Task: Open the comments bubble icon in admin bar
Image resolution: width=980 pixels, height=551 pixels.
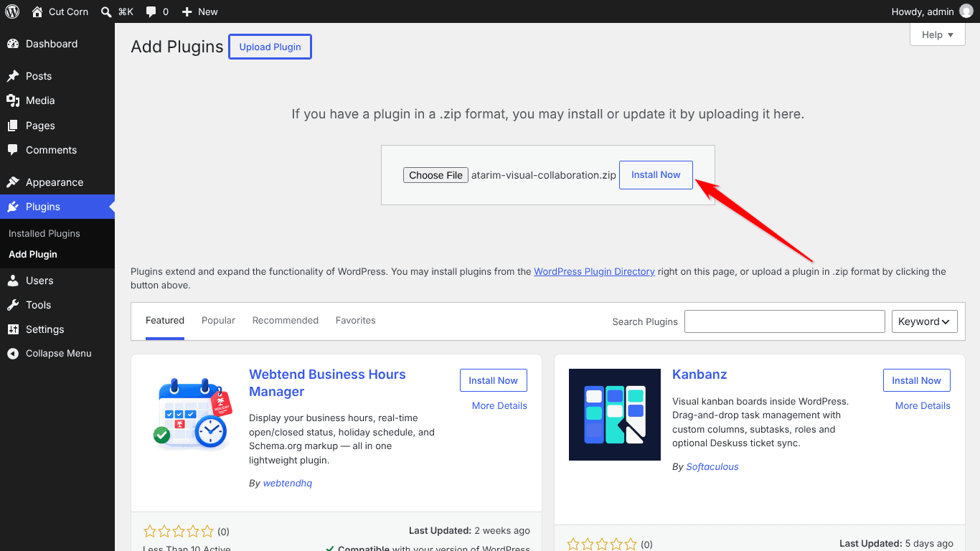Action: point(151,11)
